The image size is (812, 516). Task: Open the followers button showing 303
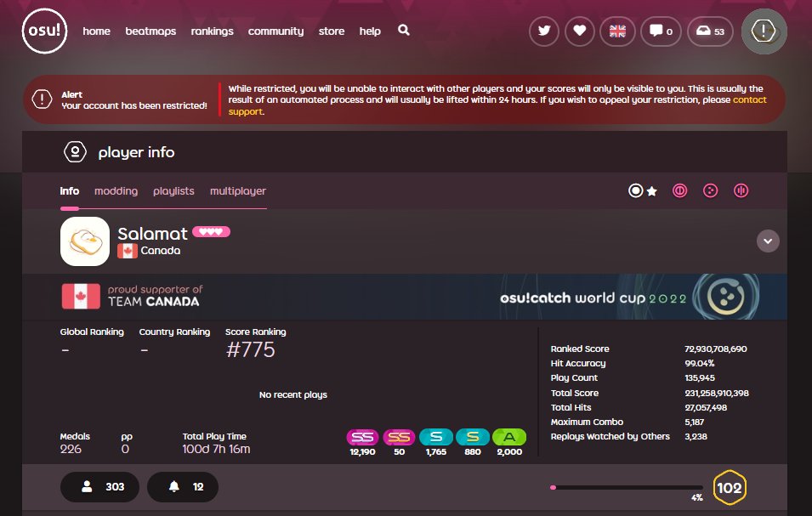(100, 487)
